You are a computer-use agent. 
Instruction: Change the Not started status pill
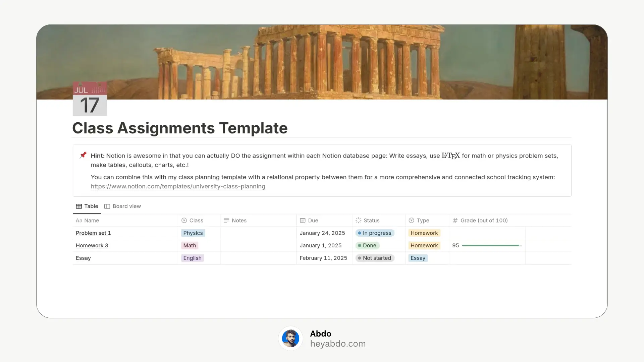[375, 258]
